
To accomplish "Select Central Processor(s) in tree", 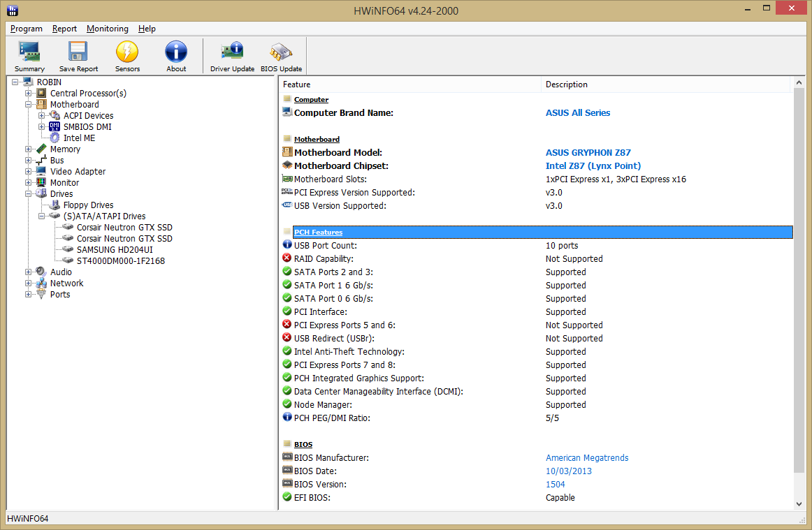I will click(x=88, y=93).
